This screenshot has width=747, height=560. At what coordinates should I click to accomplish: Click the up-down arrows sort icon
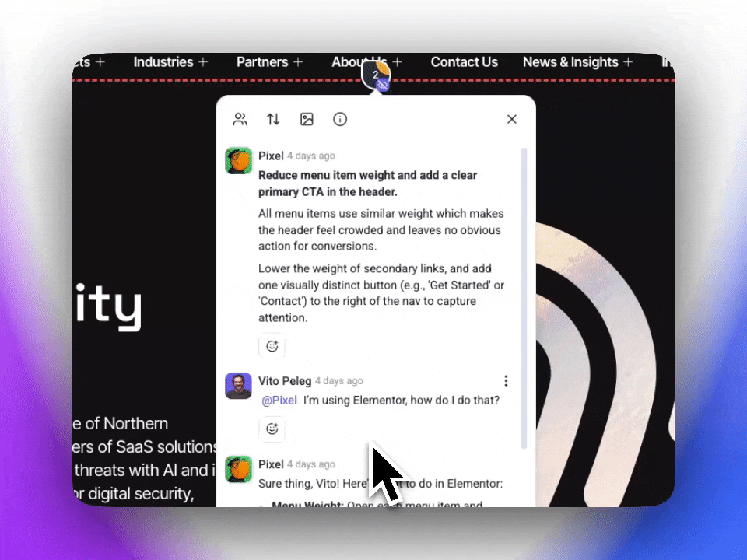pyautogui.click(x=273, y=119)
